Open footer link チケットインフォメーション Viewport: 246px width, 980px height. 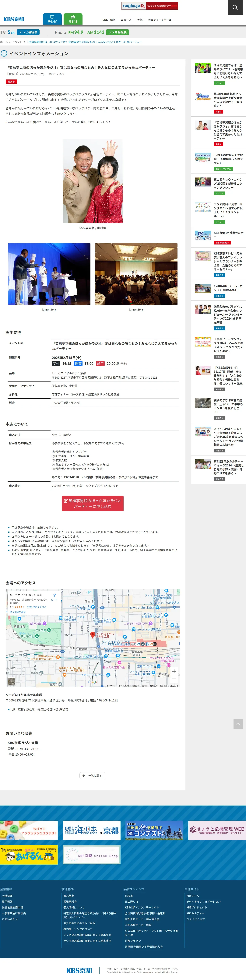[x=203, y=902]
